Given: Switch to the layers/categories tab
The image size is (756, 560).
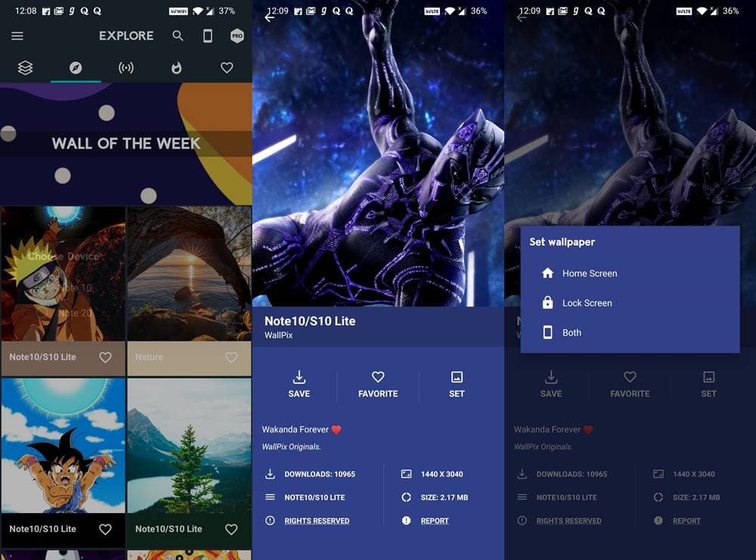Looking at the screenshot, I should coord(25,67).
